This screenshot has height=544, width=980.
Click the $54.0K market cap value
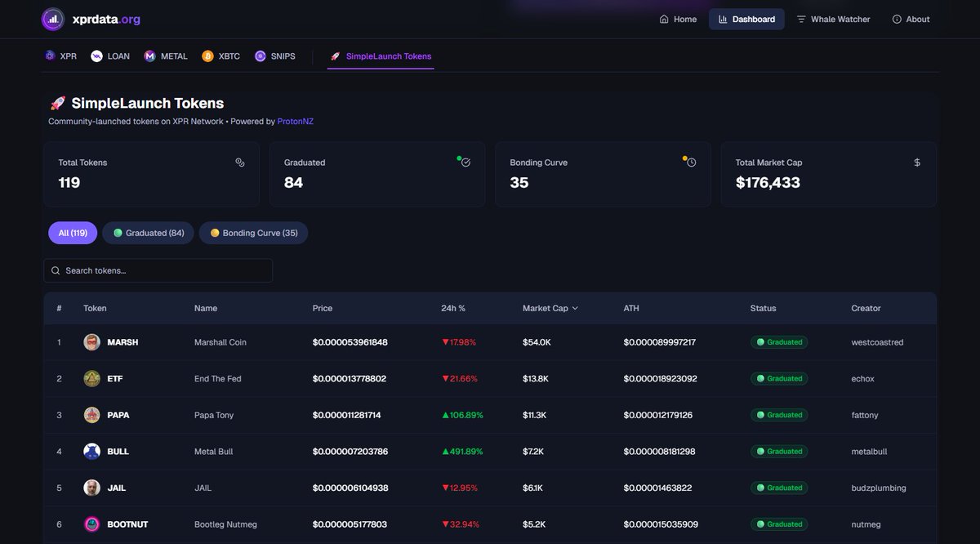[537, 342]
